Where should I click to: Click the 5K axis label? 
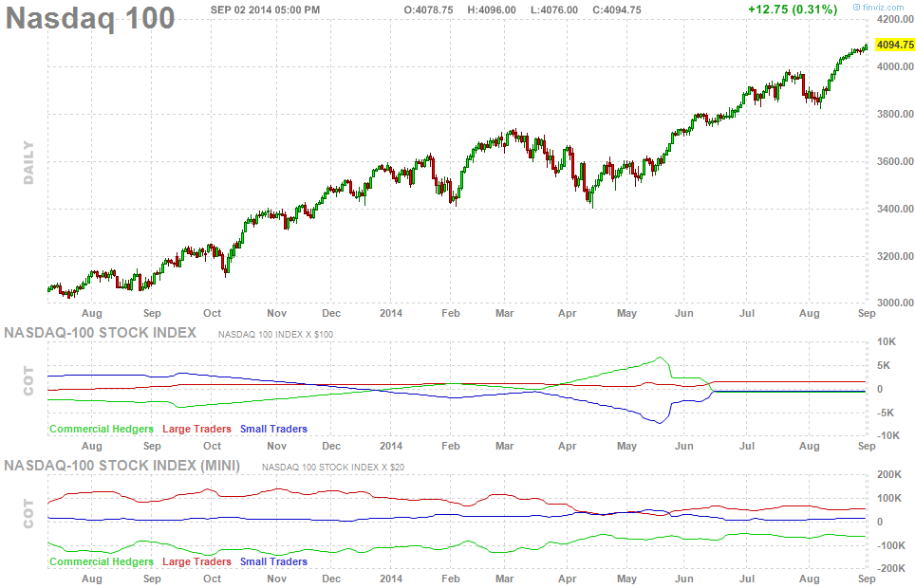(884, 365)
